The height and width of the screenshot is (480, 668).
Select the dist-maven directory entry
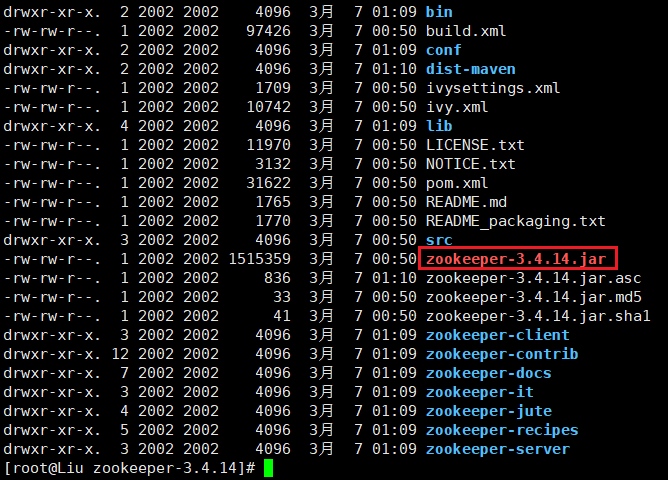pos(471,69)
